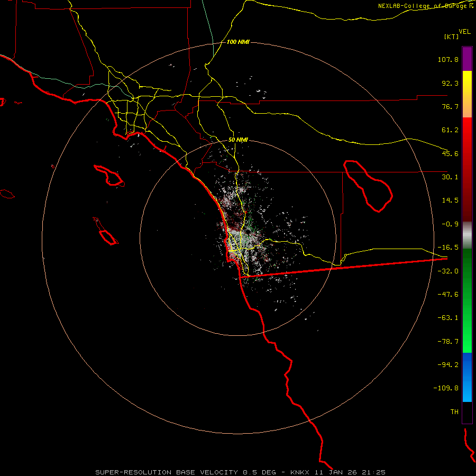Select the -47.6 scale value
Image resolution: width=476 pixels, height=476 pixels.
pos(448,295)
